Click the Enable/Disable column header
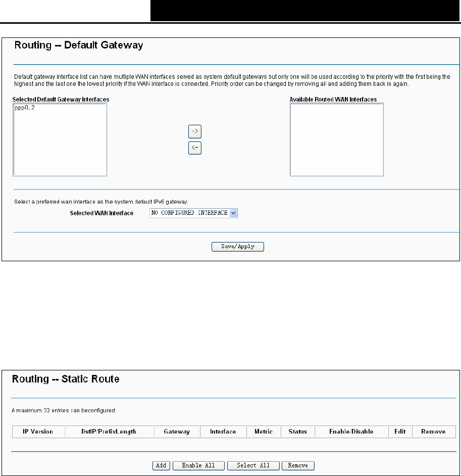461x476 pixels. tap(351, 432)
